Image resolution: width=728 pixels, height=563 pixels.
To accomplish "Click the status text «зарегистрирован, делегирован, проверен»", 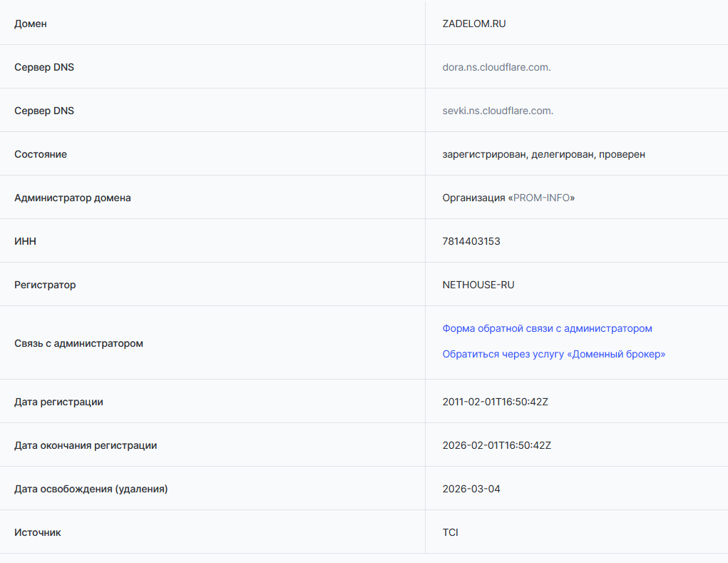I will 543,154.
